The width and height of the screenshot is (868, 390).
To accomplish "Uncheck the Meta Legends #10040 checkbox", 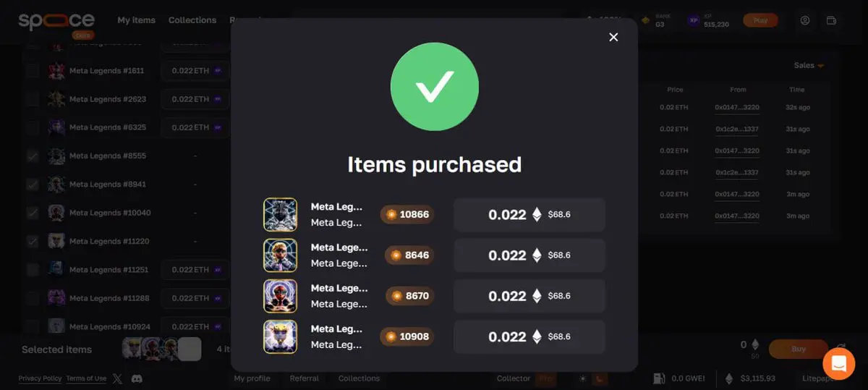I will coord(33,213).
